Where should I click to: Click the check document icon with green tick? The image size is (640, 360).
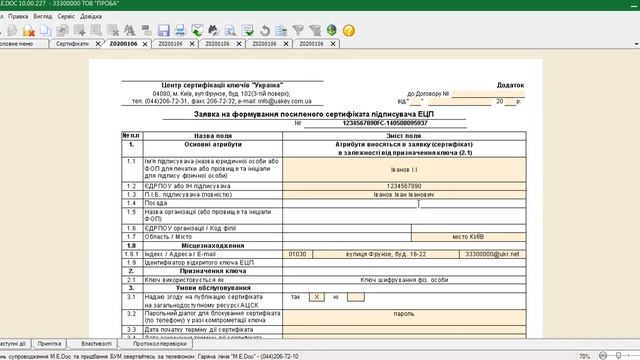247,31
